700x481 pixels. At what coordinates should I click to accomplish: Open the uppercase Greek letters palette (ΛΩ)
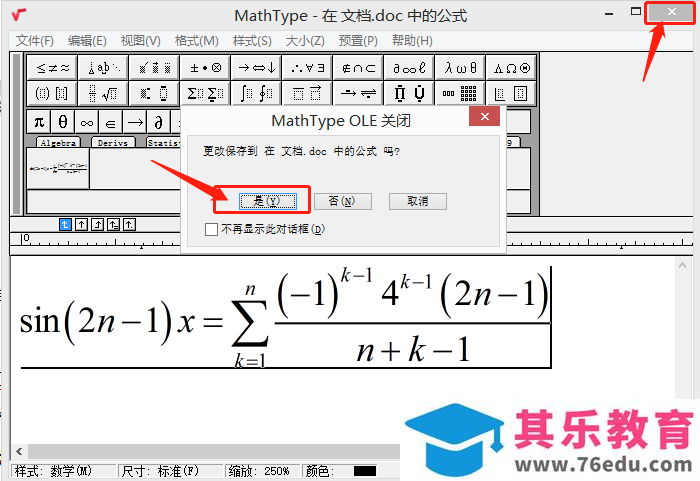[x=511, y=68]
